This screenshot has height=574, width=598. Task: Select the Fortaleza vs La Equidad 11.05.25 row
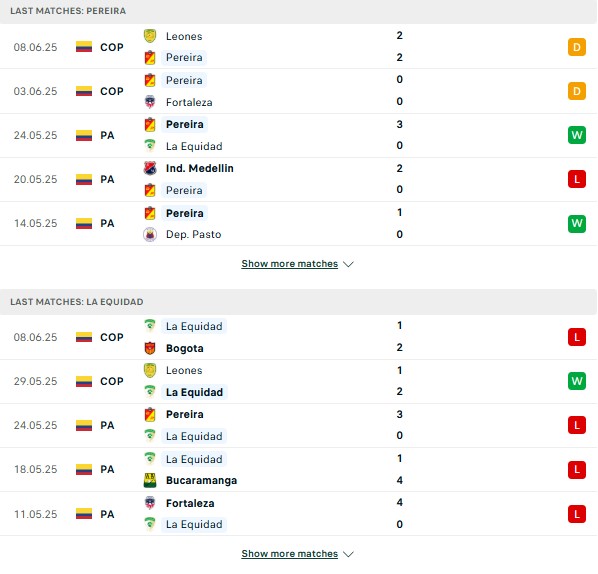point(298,514)
